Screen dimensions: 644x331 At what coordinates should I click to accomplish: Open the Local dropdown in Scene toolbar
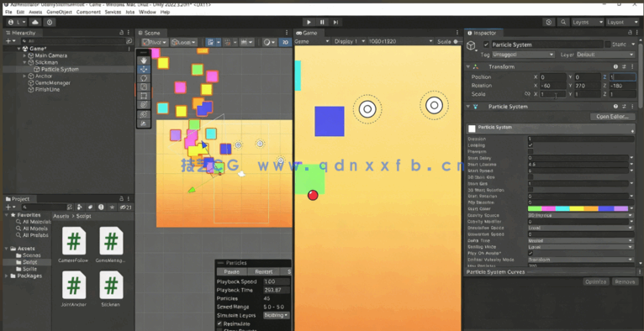tap(183, 42)
